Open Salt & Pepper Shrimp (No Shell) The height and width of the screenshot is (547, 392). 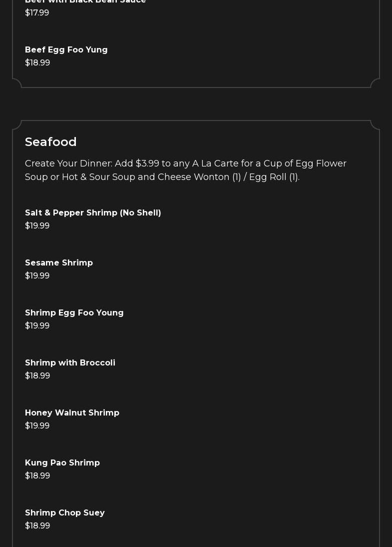pos(93,212)
